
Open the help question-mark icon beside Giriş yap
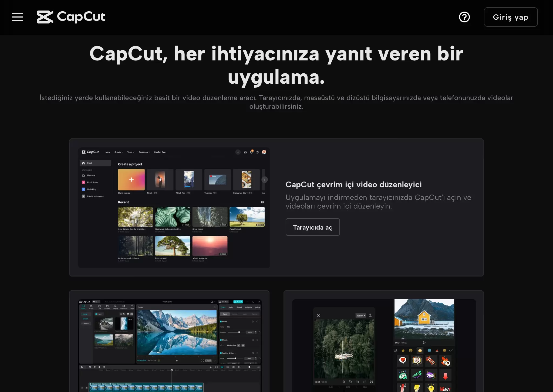tap(464, 17)
